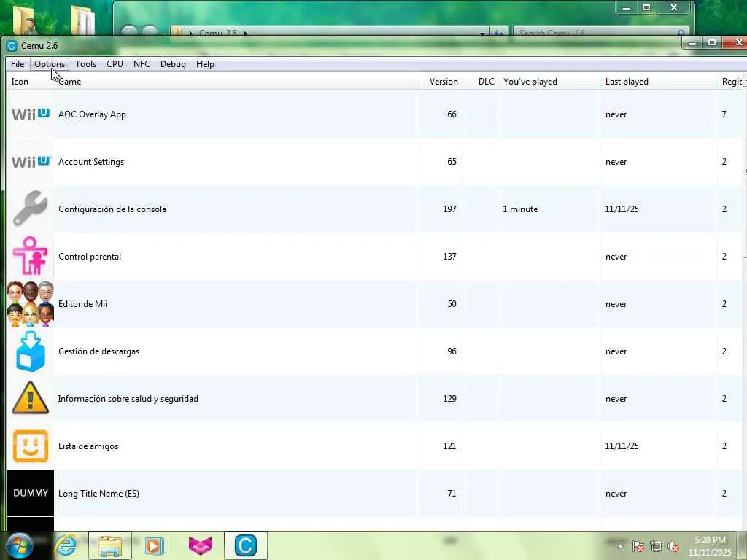The height and width of the screenshot is (560, 747).
Task: Open the Windows Start menu
Action: [x=19, y=545]
